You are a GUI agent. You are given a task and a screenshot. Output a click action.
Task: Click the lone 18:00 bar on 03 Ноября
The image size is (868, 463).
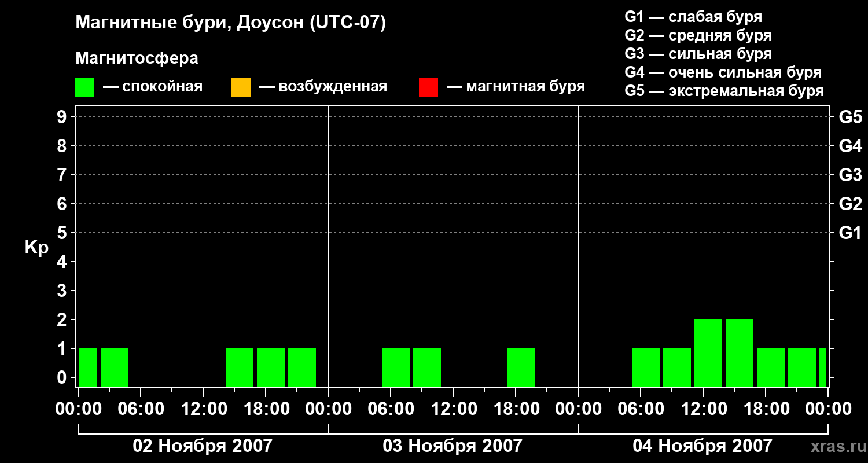[x=521, y=367]
